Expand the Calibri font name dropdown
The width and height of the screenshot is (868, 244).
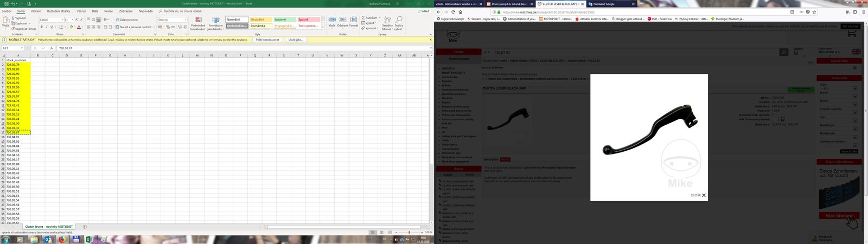(61, 20)
